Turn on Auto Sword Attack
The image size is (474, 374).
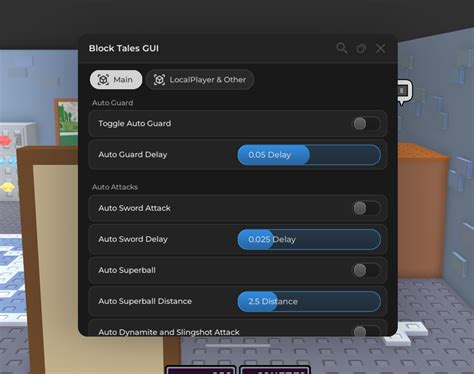[x=366, y=208]
